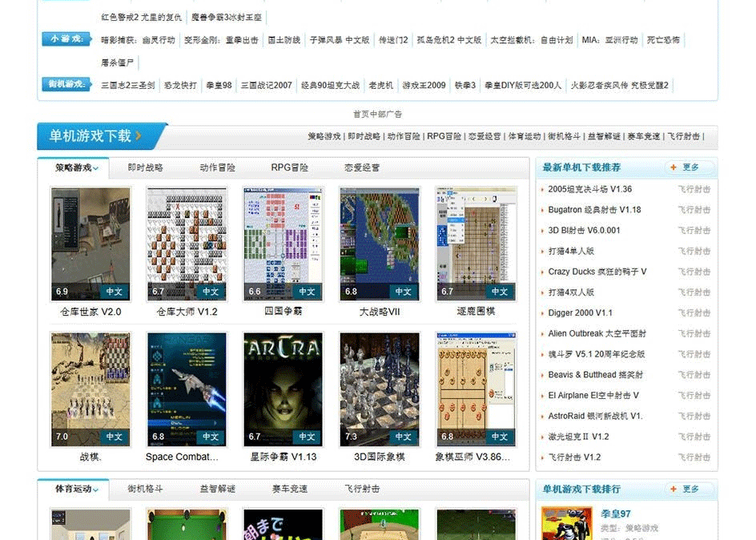Open Digger 2000 V1.1 link
Image resolution: width=756 pixels, height=540 pixels.
click(x=580, y=313)
